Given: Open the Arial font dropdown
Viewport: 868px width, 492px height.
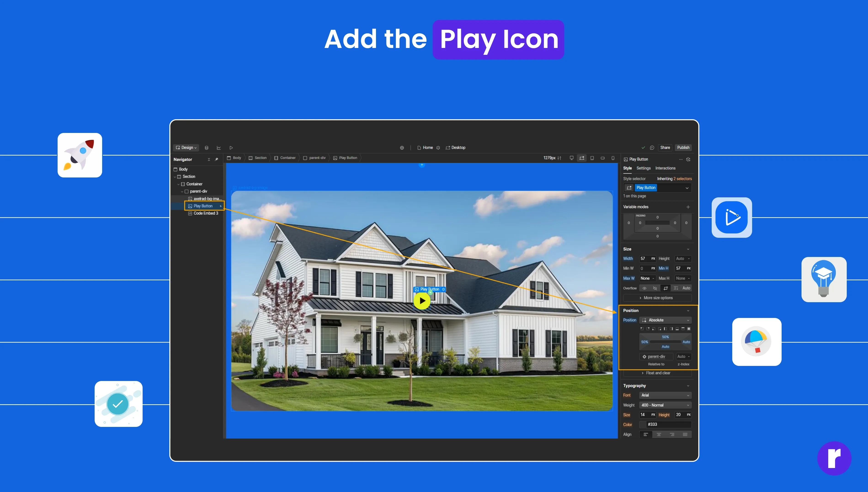Looking at the screenshot, I should tap(665, 395).
